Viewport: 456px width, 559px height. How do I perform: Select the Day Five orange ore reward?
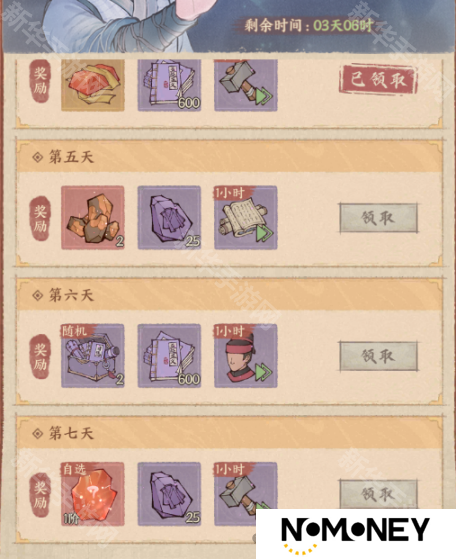(x=93, y=217)
